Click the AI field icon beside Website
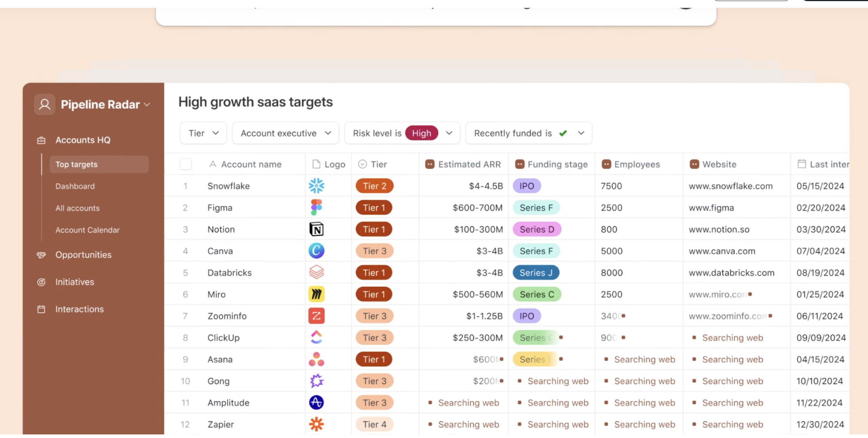868x438 pixels. point(694,164)
